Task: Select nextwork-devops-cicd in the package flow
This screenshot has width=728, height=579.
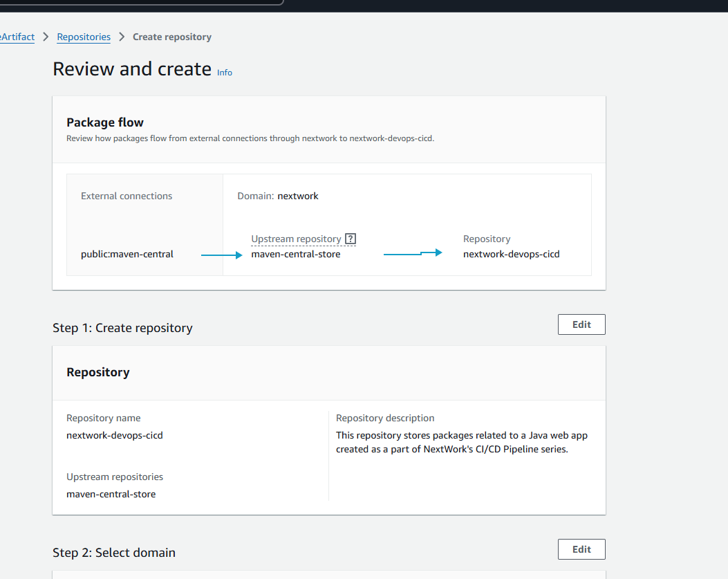Action: [x=511, y=254]
